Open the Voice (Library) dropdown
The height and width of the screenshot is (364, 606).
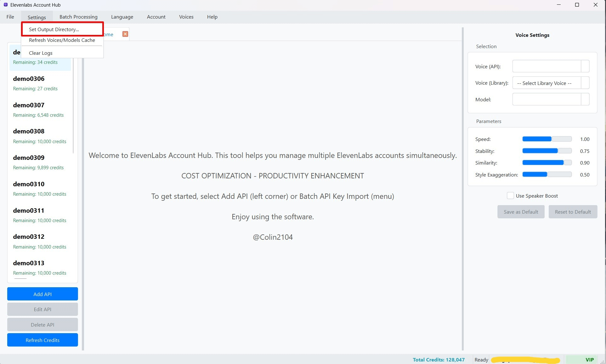point(551,83)
